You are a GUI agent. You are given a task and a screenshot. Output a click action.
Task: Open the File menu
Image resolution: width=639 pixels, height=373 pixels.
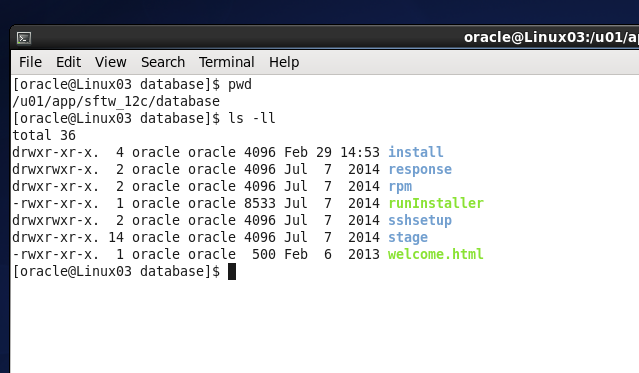point(30,62)
